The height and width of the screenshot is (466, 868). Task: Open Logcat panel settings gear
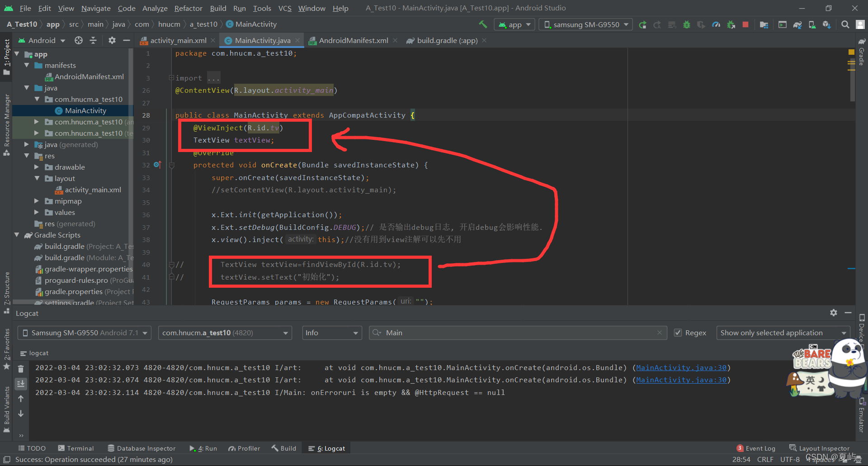(x=834, y=313)
